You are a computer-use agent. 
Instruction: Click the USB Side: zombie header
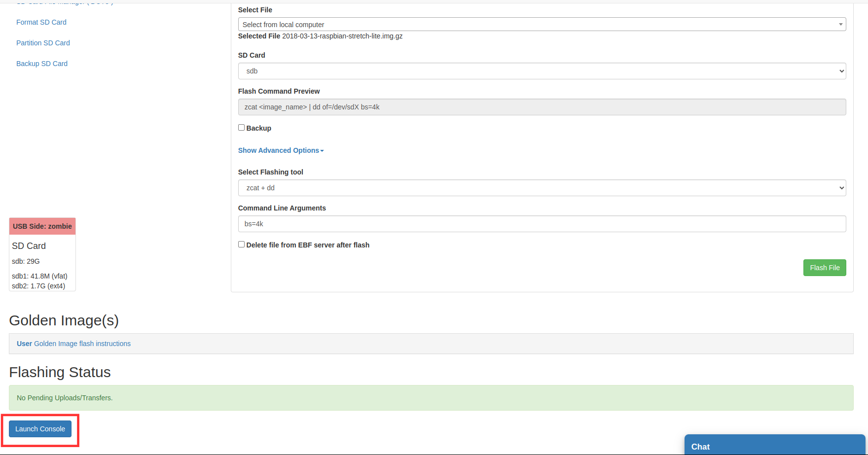42,226
